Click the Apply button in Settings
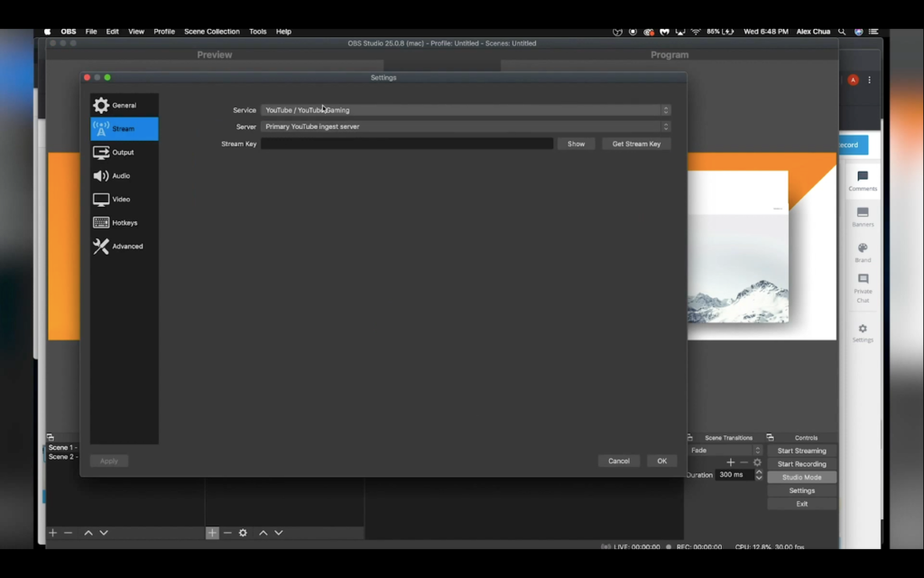 point(109,461)
